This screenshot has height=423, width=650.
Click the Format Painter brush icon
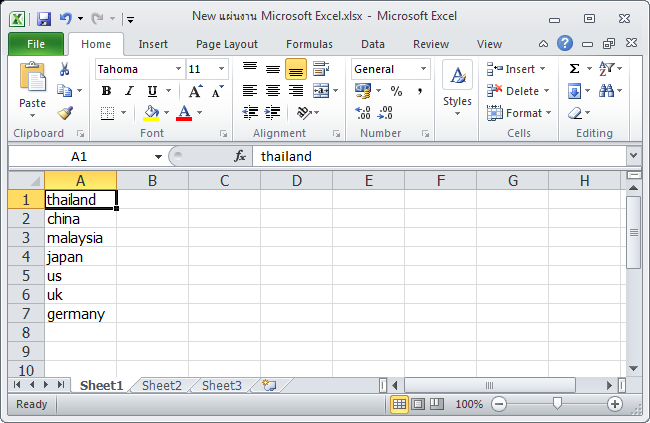[x=65, y=113]
